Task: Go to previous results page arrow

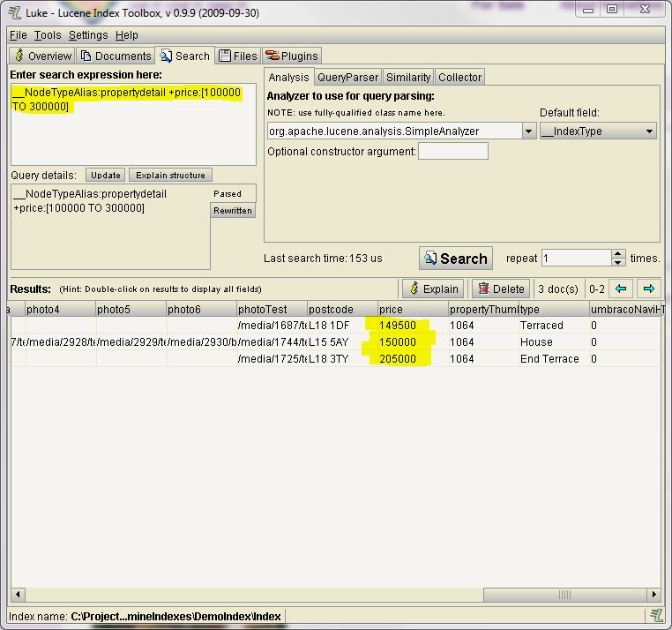Action: pos(621,289)
